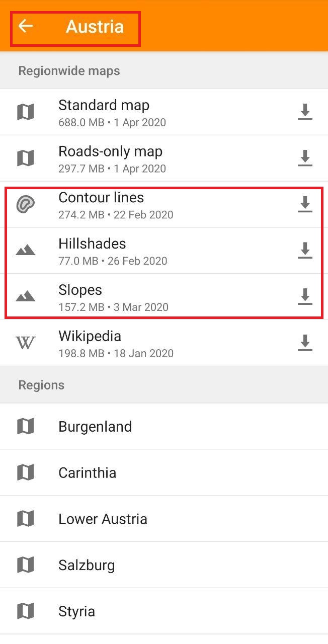
Task: Download the Standard map
Action: (305, 112)
